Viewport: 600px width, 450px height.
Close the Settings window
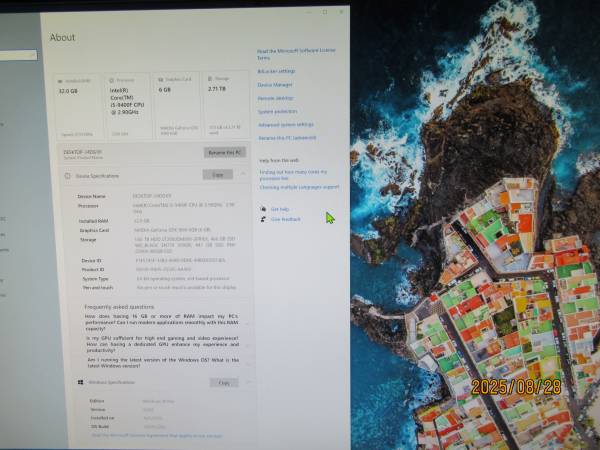pyautogui.click(x=341, y=12)
